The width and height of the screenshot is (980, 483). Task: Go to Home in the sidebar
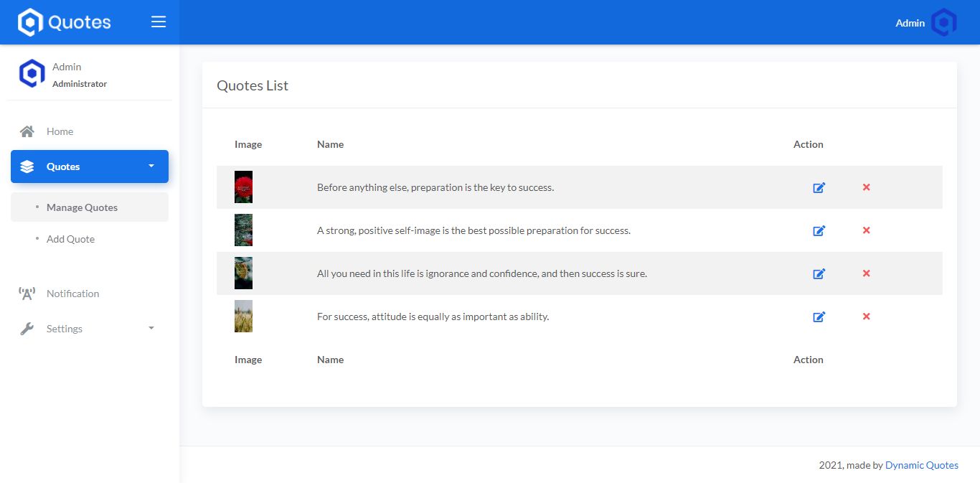[60, 131]
